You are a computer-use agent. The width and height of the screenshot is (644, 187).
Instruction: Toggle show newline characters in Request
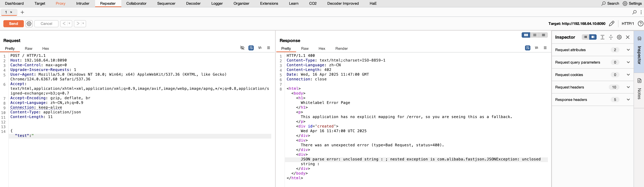pos(260,48)
